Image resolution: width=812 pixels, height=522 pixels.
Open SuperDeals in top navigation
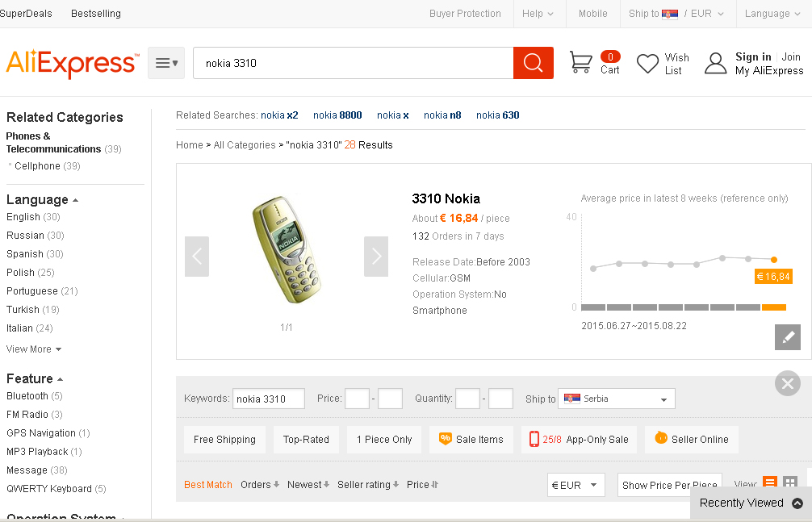[x=26, y=14]
